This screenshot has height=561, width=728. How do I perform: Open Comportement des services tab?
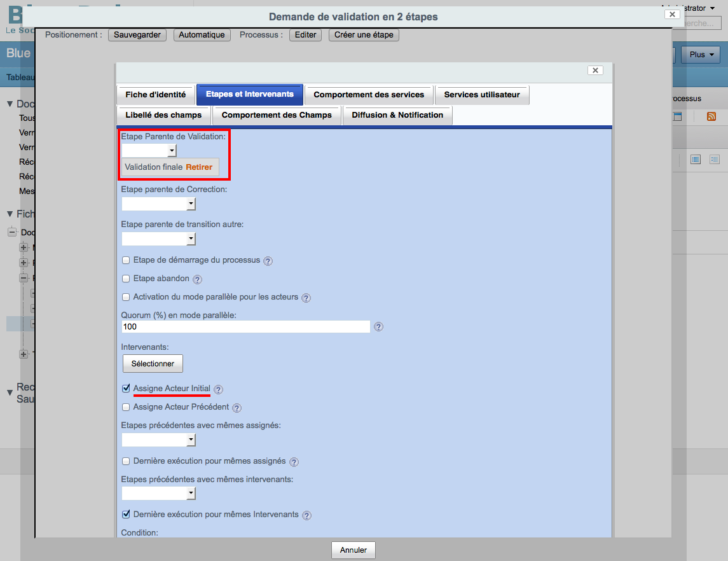[369, 95]
